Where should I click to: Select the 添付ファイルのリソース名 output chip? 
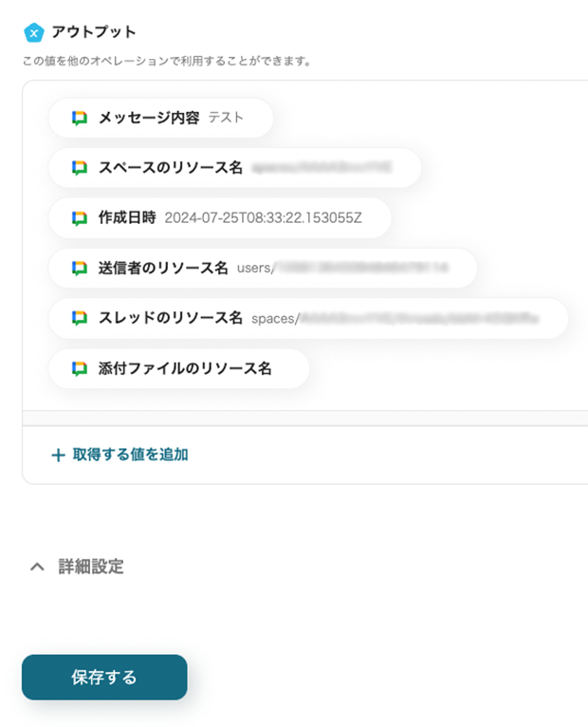(x=179, y=368)
